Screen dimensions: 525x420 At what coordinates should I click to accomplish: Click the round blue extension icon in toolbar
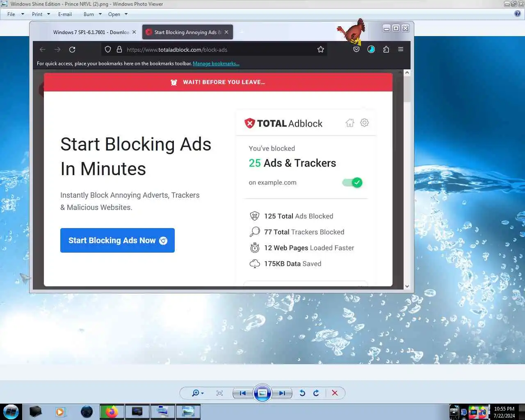coord(371,50)
